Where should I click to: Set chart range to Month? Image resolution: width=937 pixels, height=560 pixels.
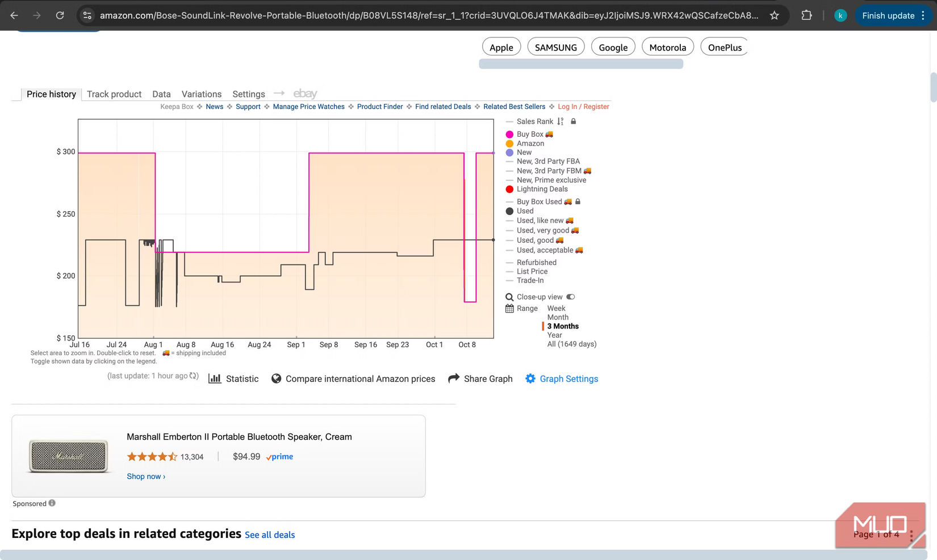click(x=558, y=317)
